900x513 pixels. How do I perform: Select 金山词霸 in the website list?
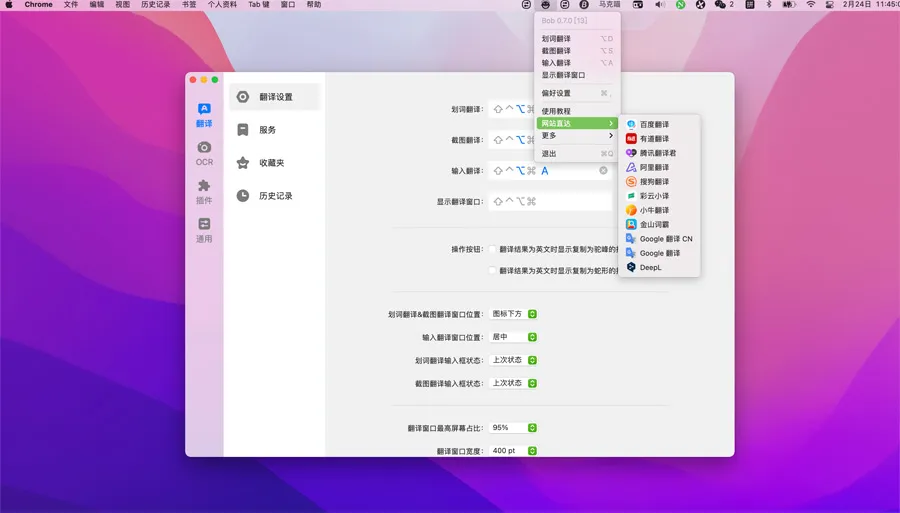(654, 225)
